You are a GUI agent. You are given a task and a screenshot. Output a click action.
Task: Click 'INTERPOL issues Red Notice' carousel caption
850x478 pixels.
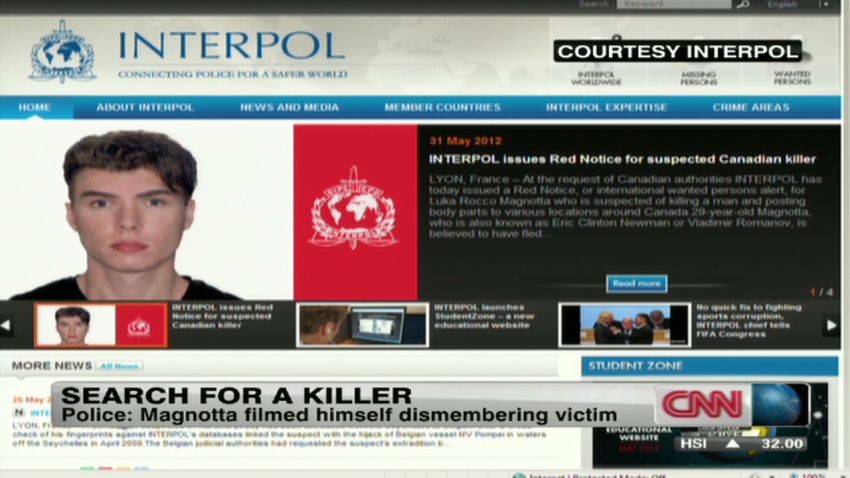click(x=222, y=316)
